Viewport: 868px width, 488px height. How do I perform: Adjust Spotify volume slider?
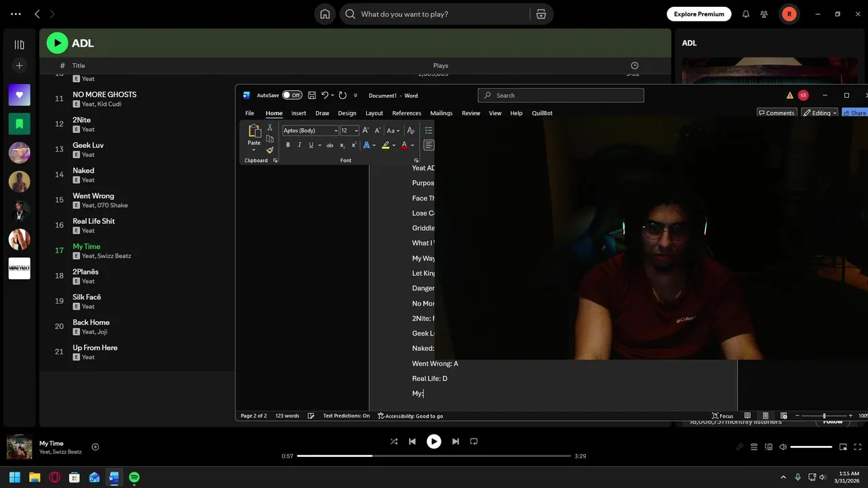[811, 447]
